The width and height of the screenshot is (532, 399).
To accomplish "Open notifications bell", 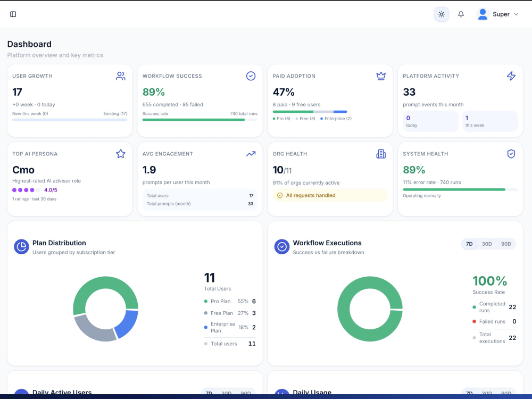I will click(461, 14).
